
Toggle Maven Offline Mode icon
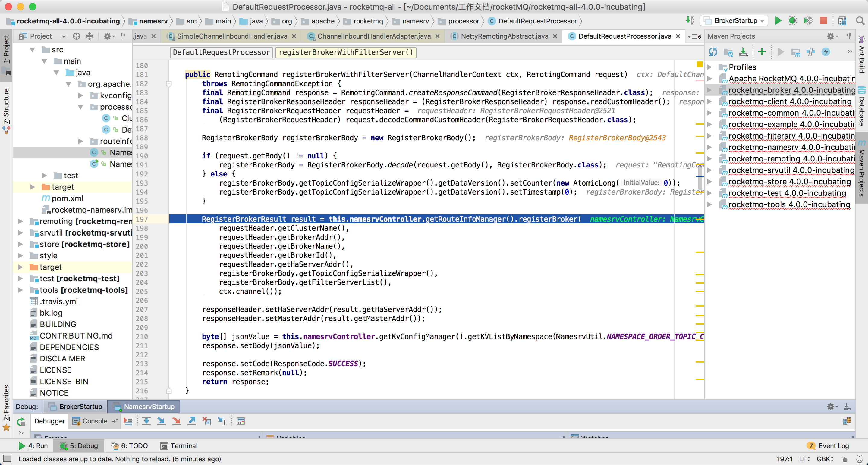[810, 52]
